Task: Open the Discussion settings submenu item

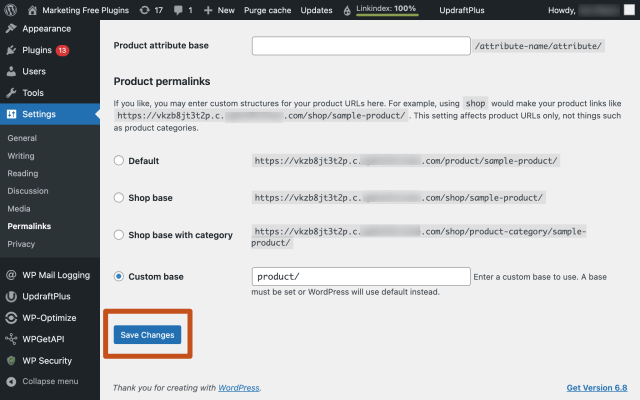Action: [x=28, y=191]
